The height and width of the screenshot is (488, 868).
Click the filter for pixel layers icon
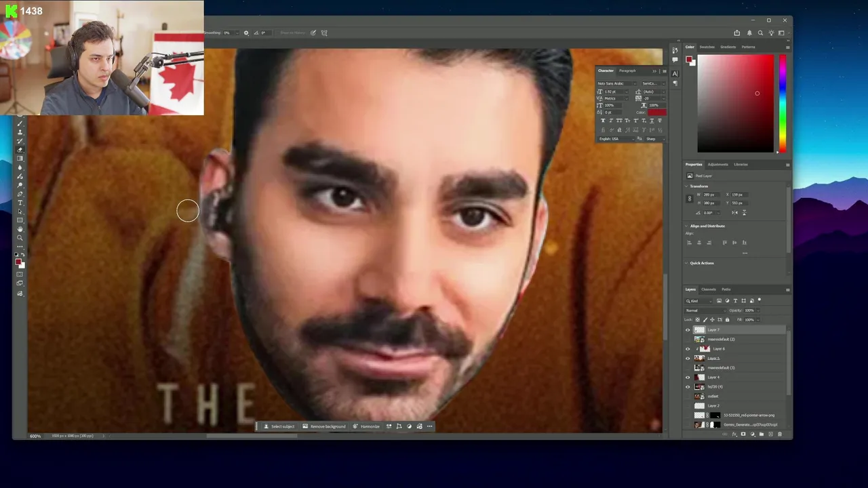pos(719,300)
